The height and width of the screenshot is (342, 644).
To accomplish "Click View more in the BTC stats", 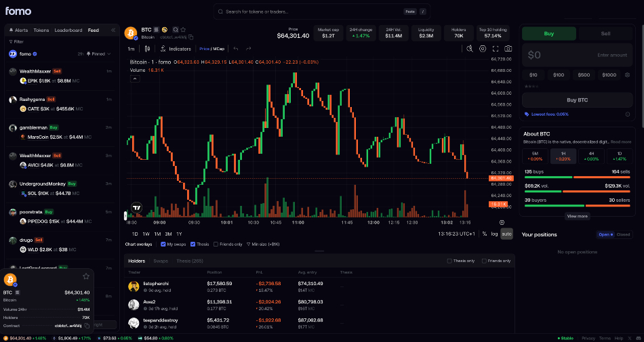I will [577, 216].
